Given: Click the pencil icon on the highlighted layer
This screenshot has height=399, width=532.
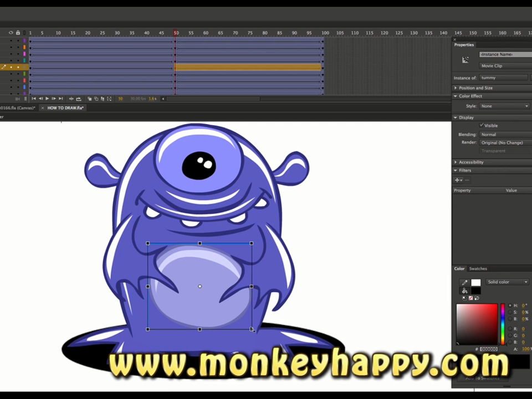Looking at the screenshot, I should [x=4, y=67].
